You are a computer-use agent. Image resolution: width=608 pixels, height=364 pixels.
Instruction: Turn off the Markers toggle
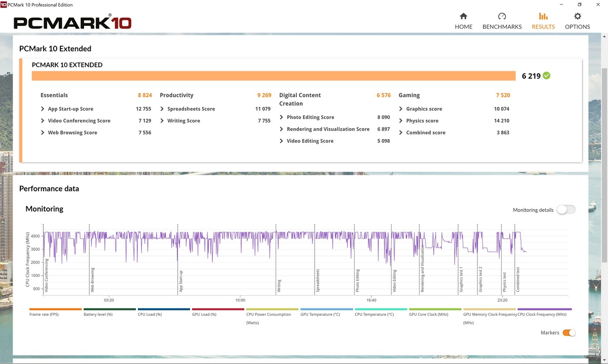click(x=569, y=333)
